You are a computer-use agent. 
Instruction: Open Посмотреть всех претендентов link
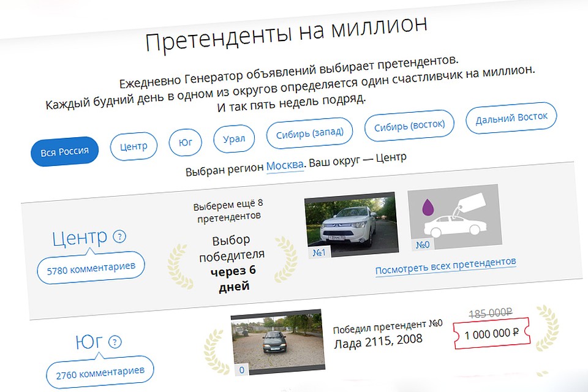pyautogui.click(x=446, y=266)
